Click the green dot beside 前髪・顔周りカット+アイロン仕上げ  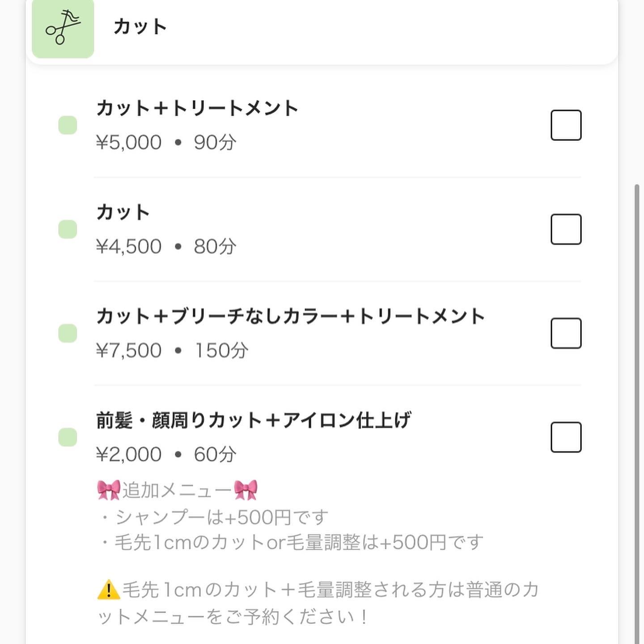tap(68, 437)
